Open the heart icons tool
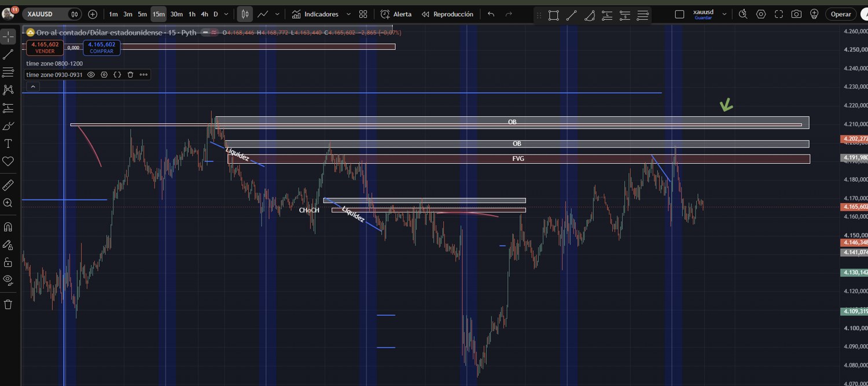868x386 pixels. point(8,161)
